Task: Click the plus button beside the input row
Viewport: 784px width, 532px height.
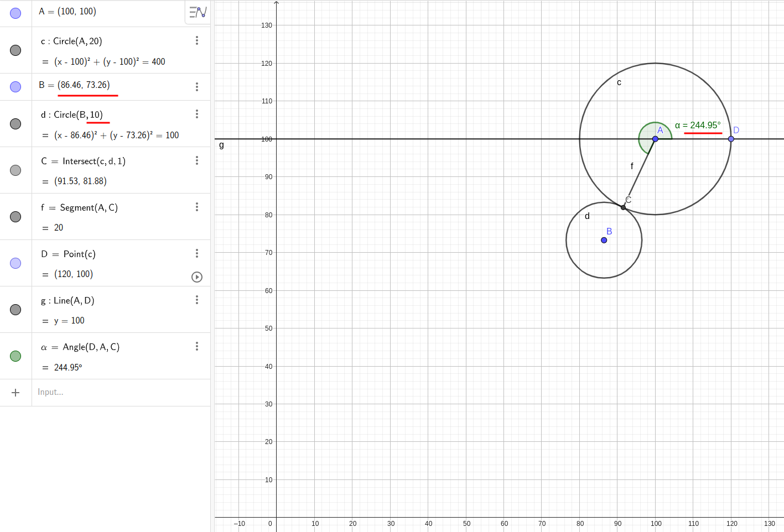Action: tap(15, 392)
